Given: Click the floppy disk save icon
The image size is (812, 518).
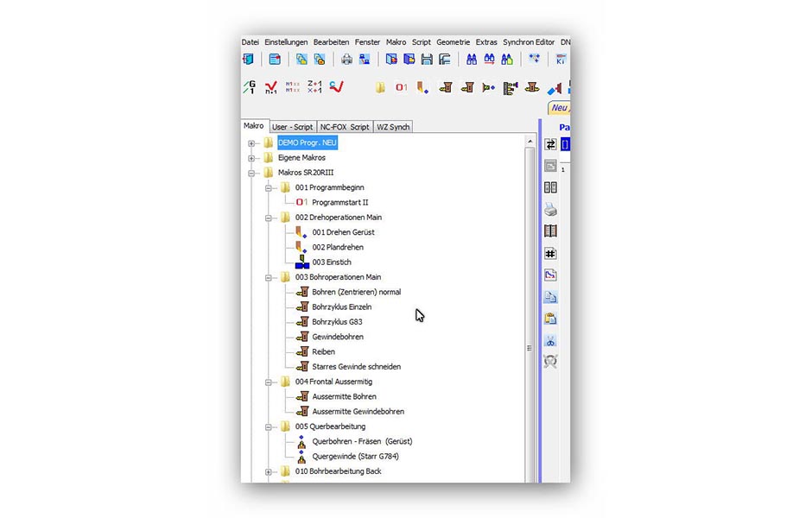Looking at the screenshot, I should 427,60.
